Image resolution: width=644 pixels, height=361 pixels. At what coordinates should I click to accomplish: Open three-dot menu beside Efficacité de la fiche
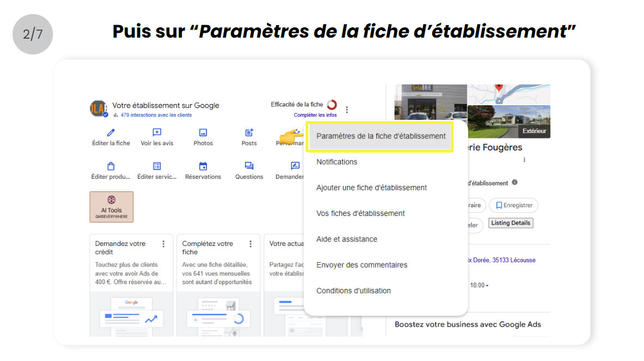click(x=348, y=109)
